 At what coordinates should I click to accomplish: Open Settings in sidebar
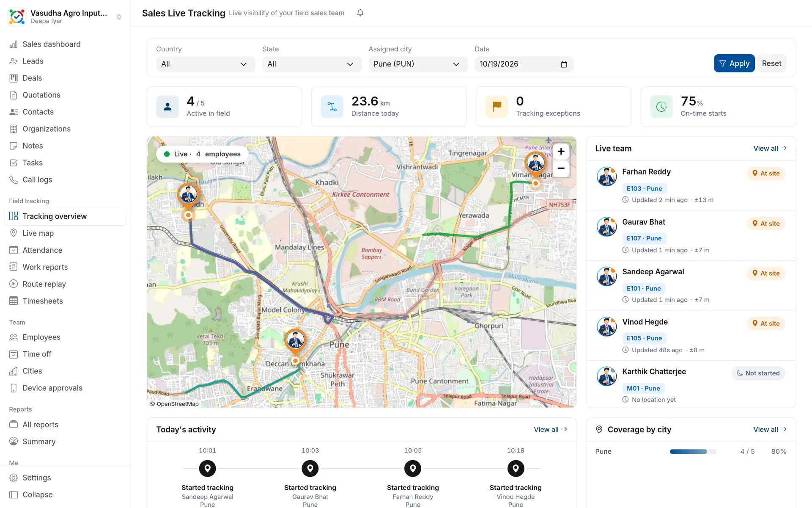(x=65, y=478)
